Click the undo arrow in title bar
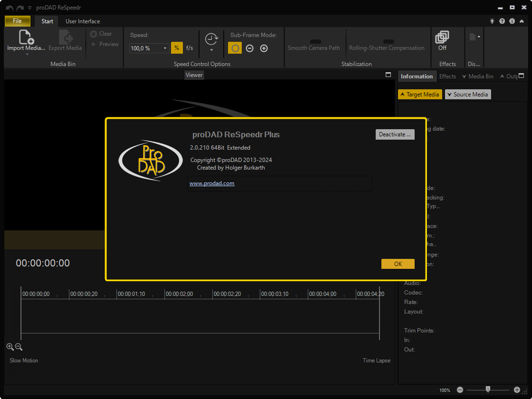This screenshot has height=399, width=532. 9,8
